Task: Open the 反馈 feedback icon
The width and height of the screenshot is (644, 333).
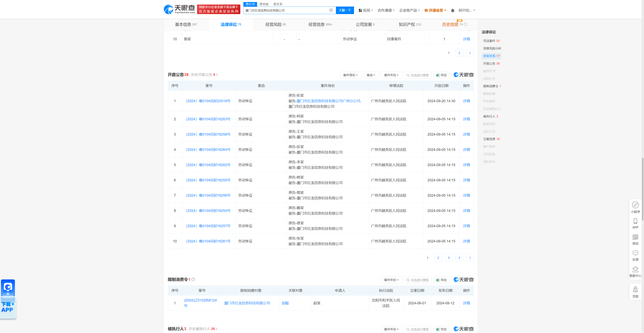Action: (x=635, y=256)
